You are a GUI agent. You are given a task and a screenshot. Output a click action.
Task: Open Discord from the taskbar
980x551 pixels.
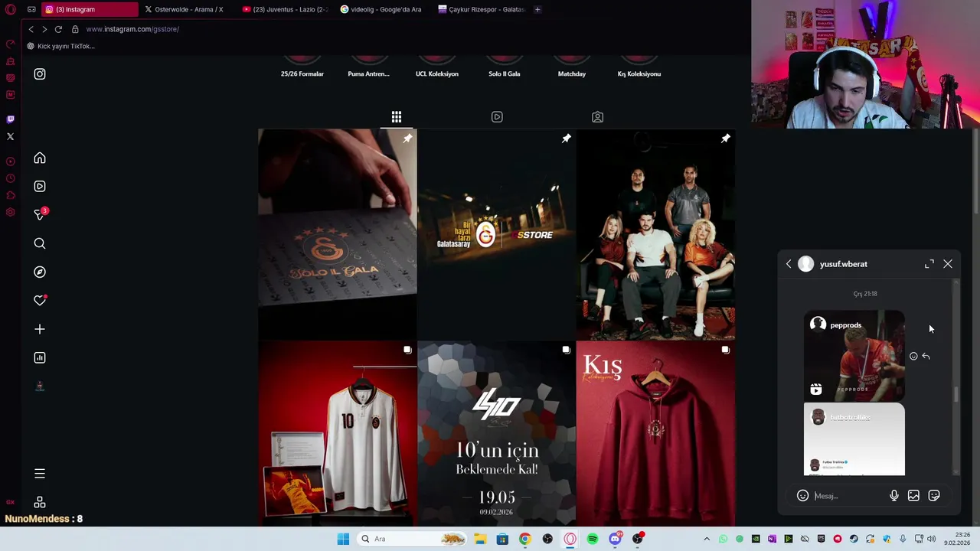click(x=615, y=539)
